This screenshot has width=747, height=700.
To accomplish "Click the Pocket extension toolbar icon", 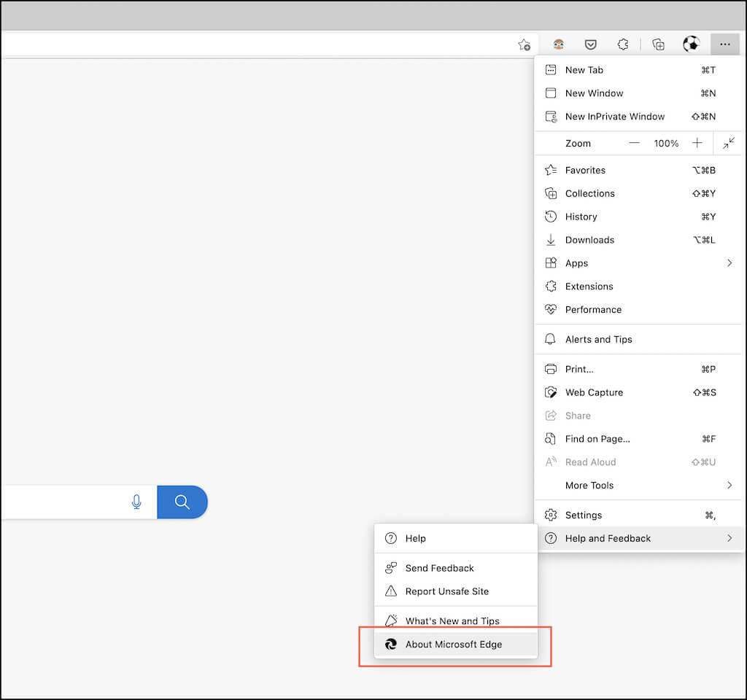I will 591,44.
